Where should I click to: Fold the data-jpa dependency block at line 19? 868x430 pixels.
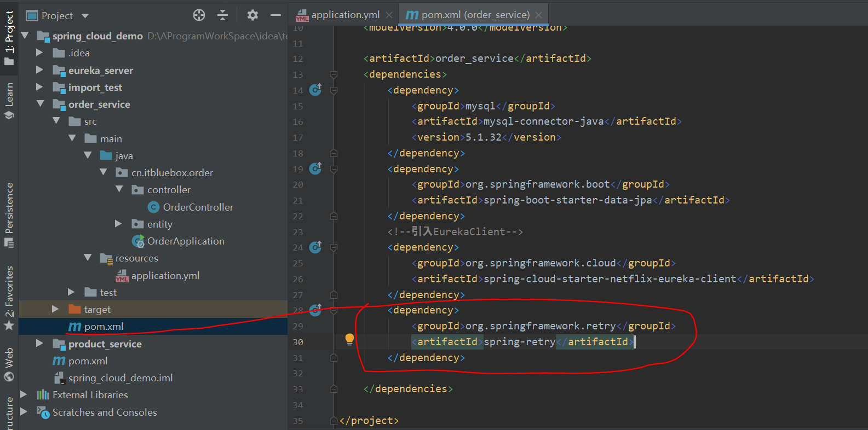coord(334,169)
